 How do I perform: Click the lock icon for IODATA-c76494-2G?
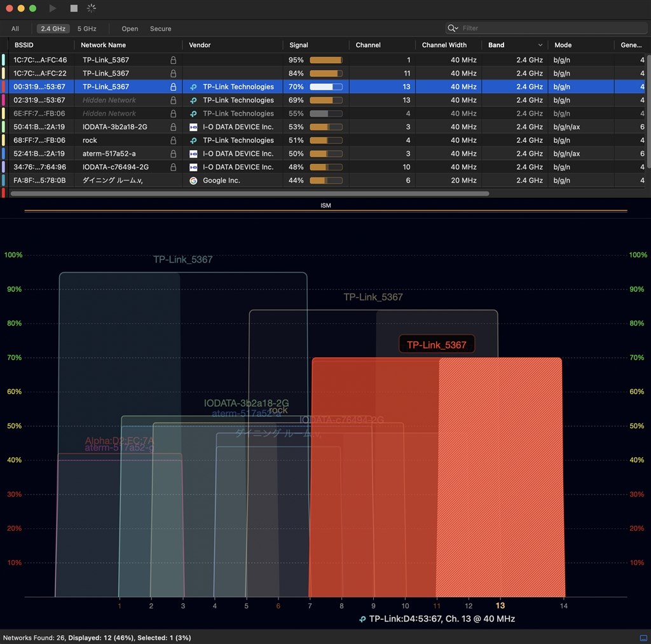tap(173, 167)
